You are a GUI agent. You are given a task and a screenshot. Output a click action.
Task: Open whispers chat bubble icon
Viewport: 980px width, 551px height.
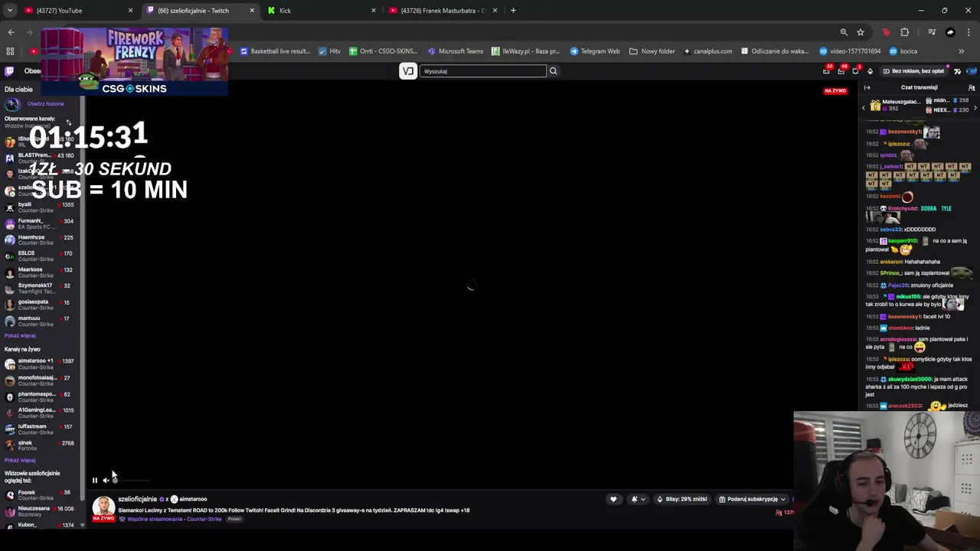(x=855, y=71)
